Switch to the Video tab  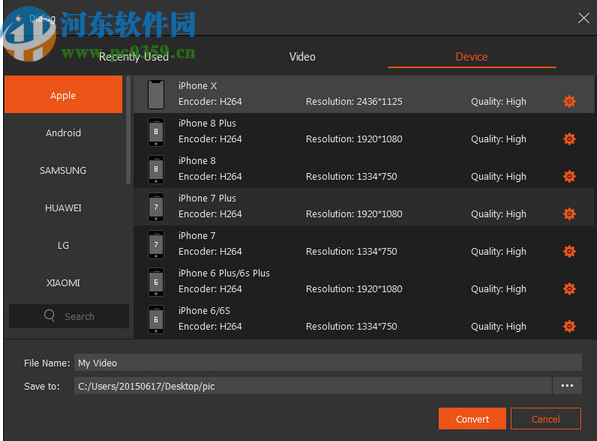(x=302, y=57)
